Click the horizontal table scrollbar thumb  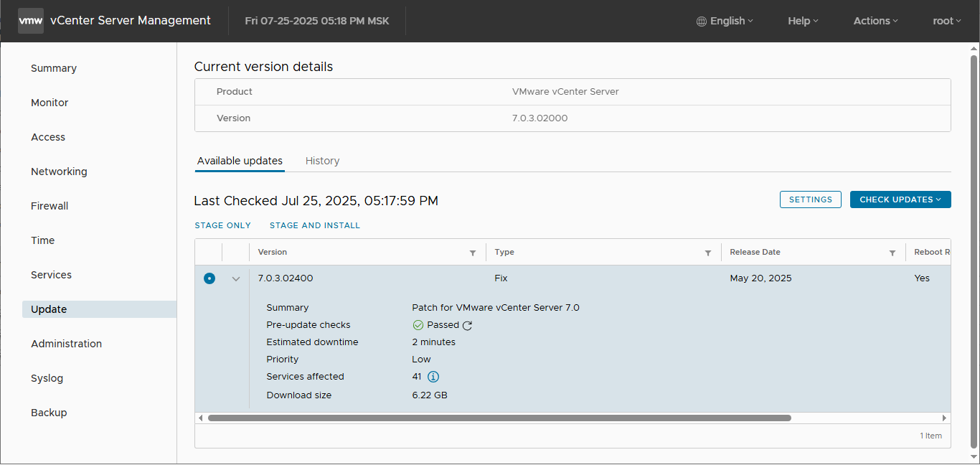pos(499,418)
